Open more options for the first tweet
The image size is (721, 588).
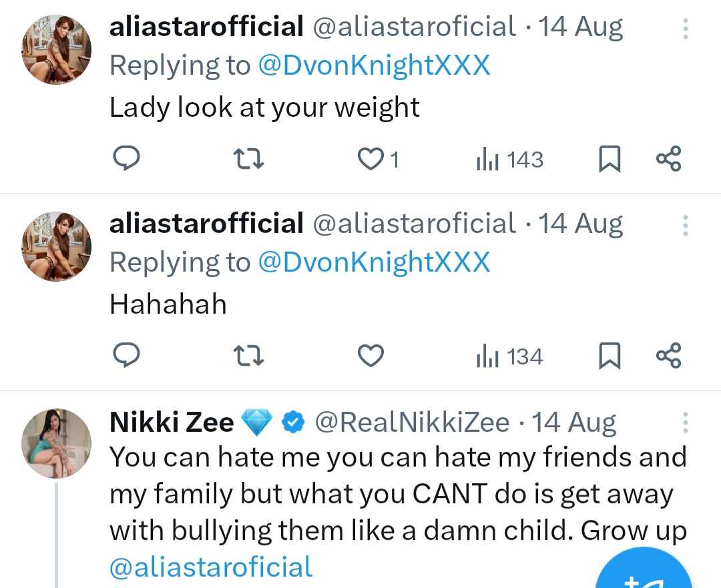click(x=686, y=29)
